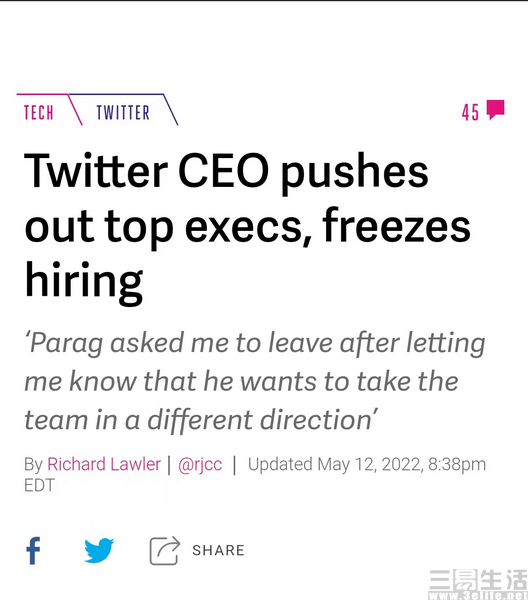Click the 'Updated May 12, 2022' timestamp
528x600 pixels.
336,464
